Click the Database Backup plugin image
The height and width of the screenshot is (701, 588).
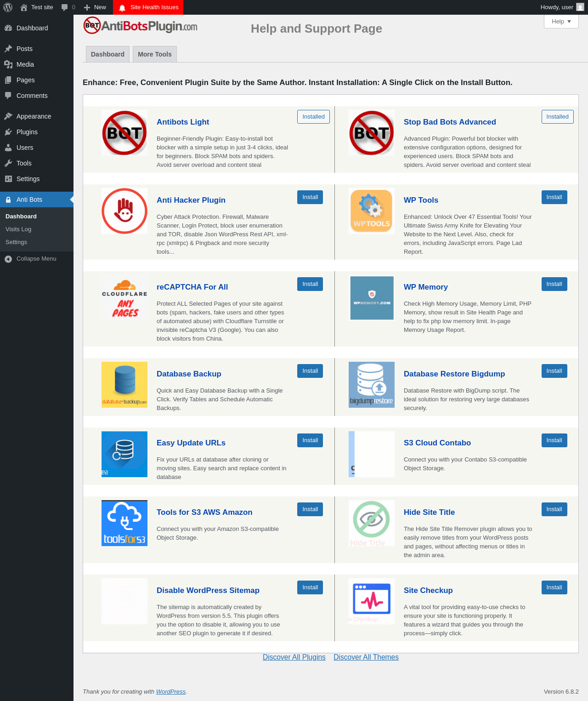(124, 385)
